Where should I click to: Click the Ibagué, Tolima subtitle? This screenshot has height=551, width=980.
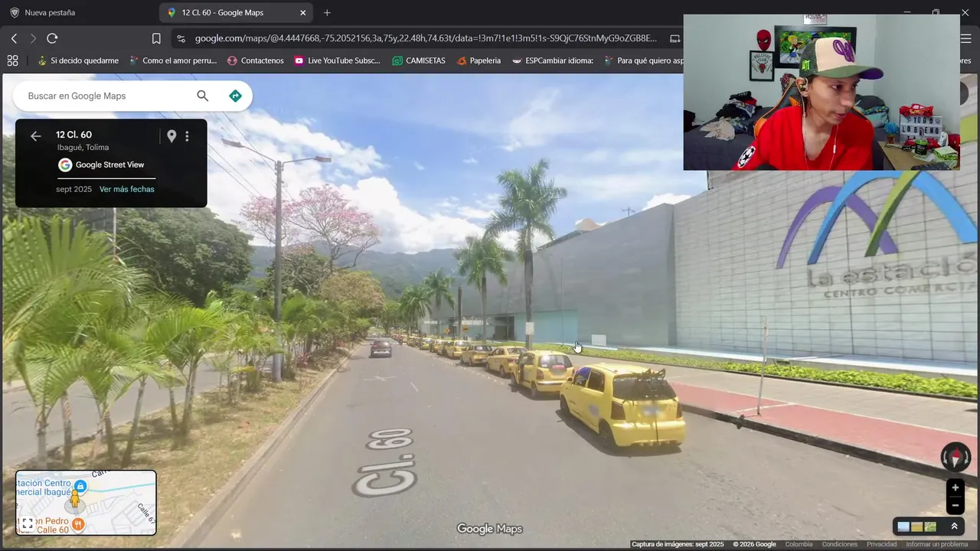coord(83,148)
